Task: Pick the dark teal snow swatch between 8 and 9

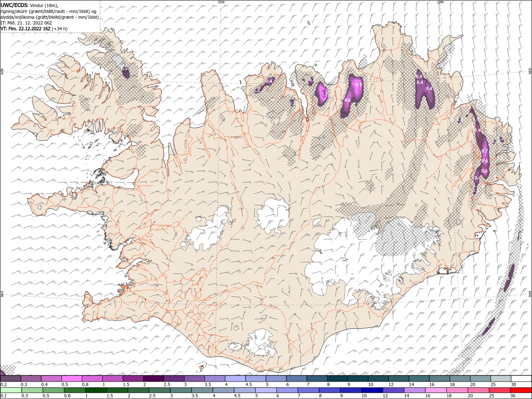Action: [337, 379]
